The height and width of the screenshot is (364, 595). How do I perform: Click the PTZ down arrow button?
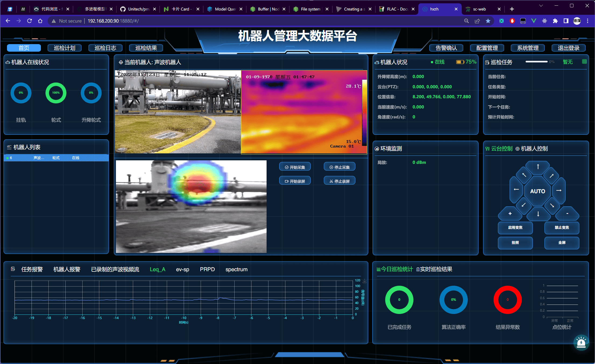coord(538,214)
